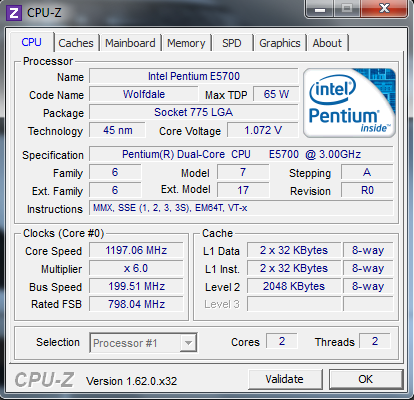Go to the SPD tab
The image size is (414, 400).
(232, 43)
